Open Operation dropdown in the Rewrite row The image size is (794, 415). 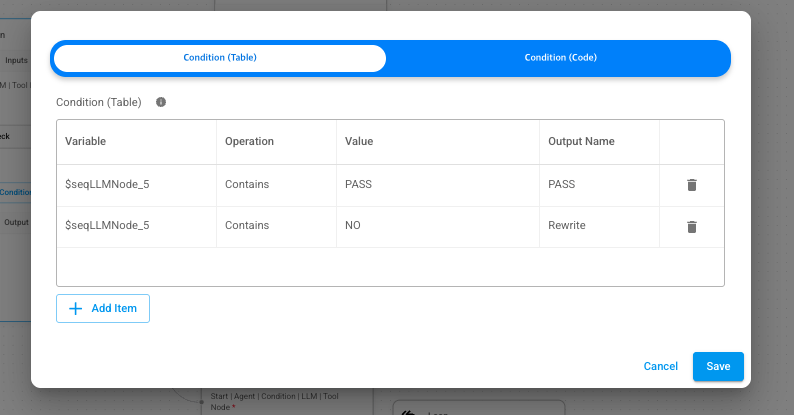(x=276, y=226)
